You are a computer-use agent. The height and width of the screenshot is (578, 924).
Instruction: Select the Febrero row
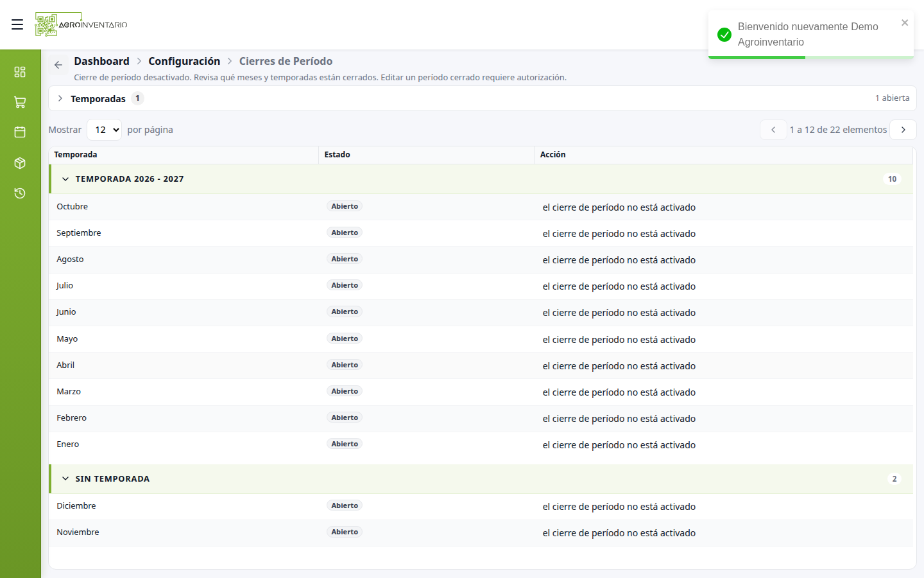[x=481, y=418]
